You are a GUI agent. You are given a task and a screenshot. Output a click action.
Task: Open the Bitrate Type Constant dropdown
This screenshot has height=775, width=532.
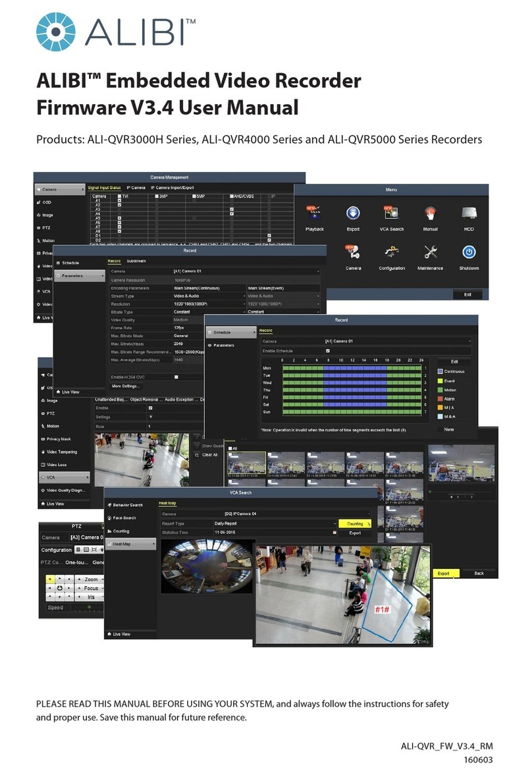[209, 312]
